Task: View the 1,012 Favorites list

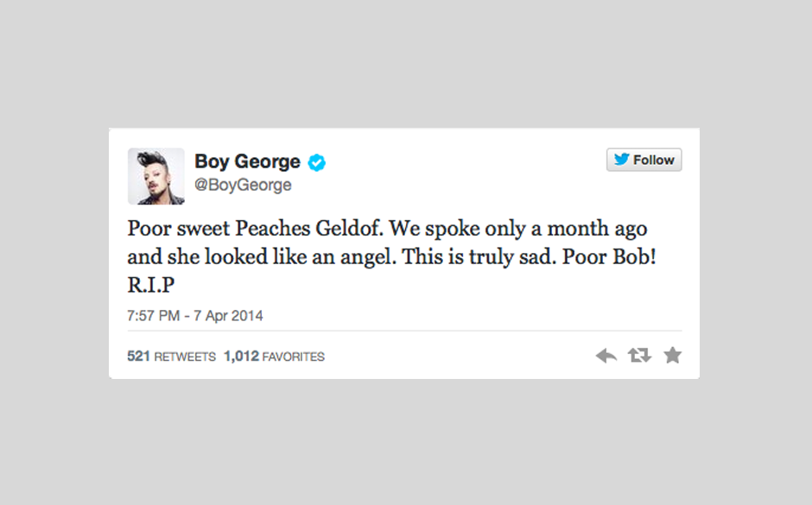Action: [274, 357]
